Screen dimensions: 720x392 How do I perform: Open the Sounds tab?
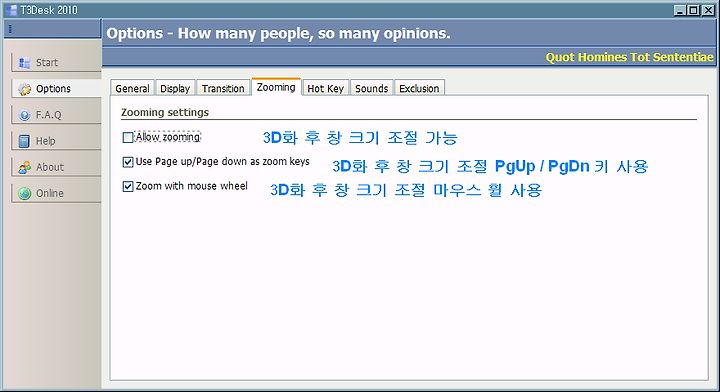371,88
